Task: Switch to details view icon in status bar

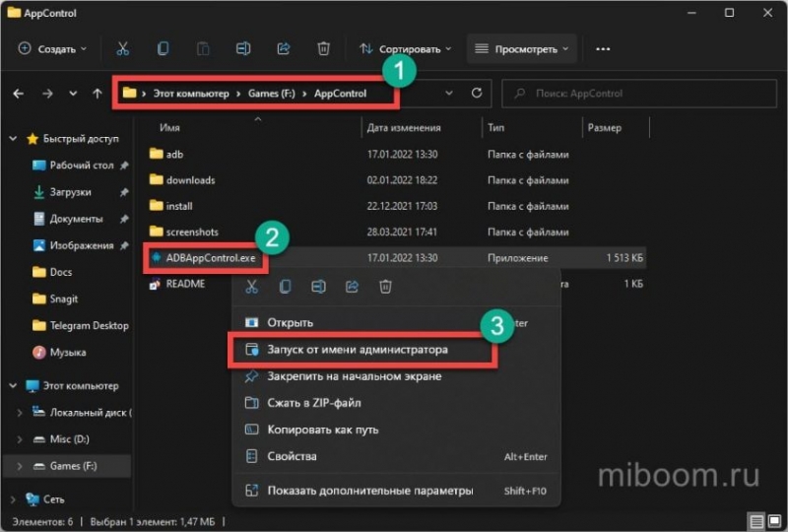Action: click(756, 521)
